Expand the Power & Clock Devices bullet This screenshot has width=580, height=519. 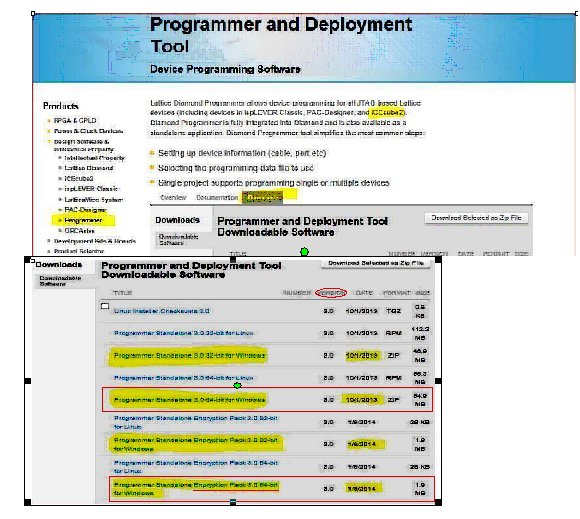[49, 131]
